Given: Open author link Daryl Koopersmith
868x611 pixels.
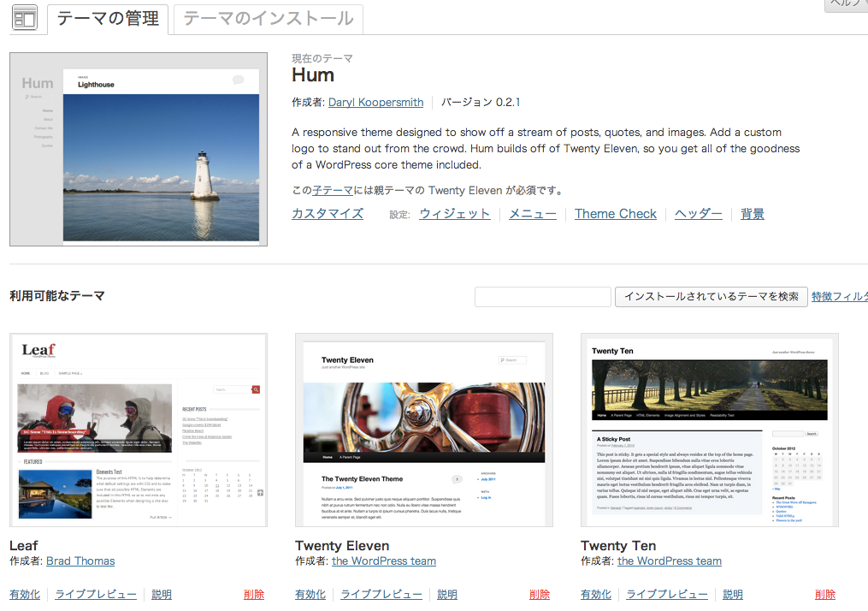Looking at the screenshot, I should [376, 103].
